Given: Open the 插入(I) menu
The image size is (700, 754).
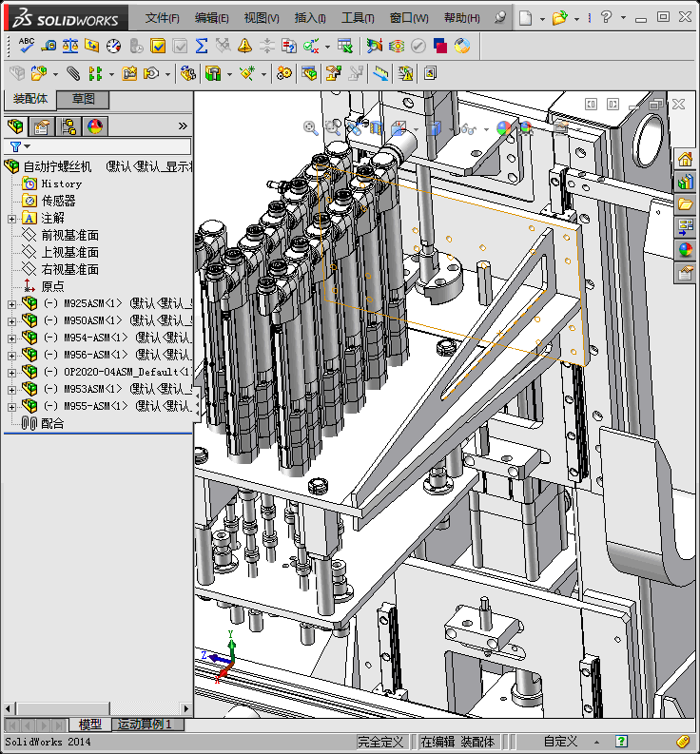Looking at the screenshot, I should pos(310,18).
